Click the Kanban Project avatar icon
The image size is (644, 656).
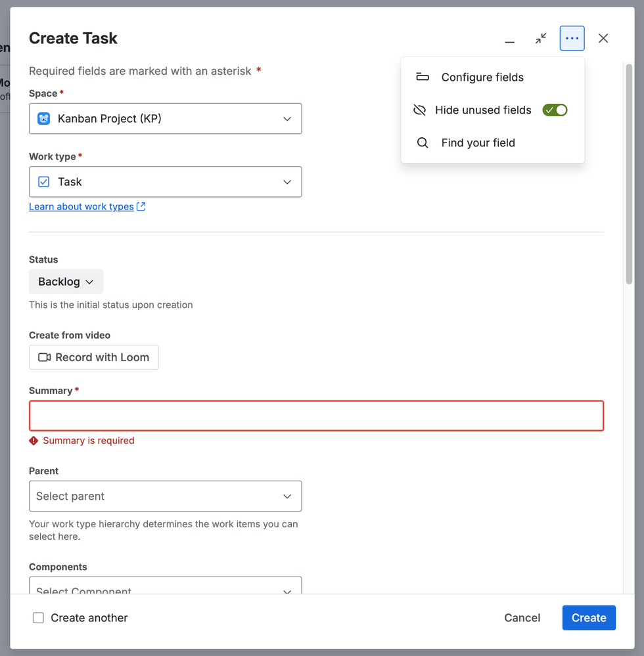coord(44,119)
